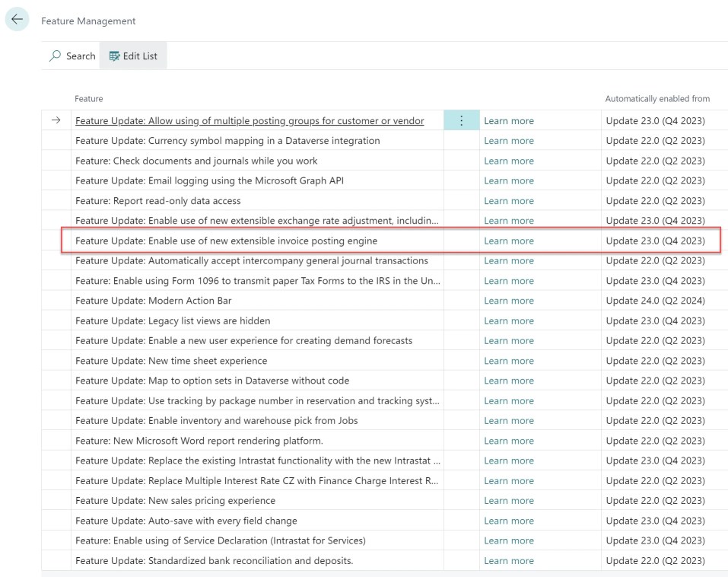Screen dimensions: 728x577
Task: Select 'Map to option sets in Dataverse' row
Action: click(x=212, y=381)
